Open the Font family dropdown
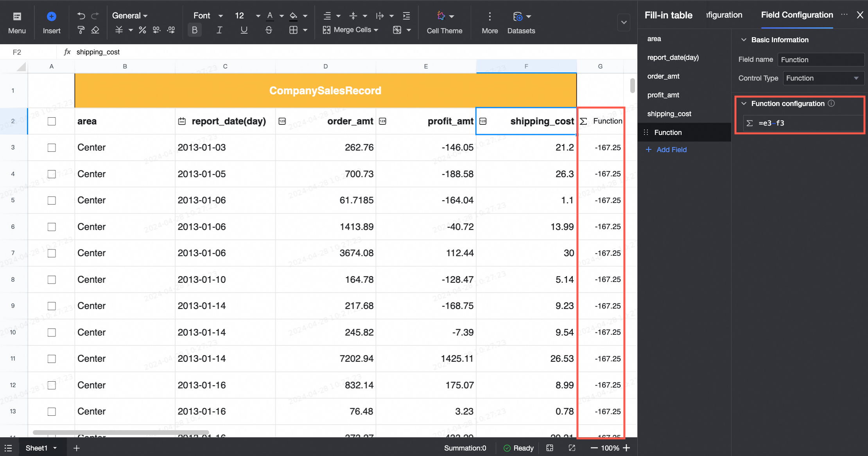 tap(208, 16)
